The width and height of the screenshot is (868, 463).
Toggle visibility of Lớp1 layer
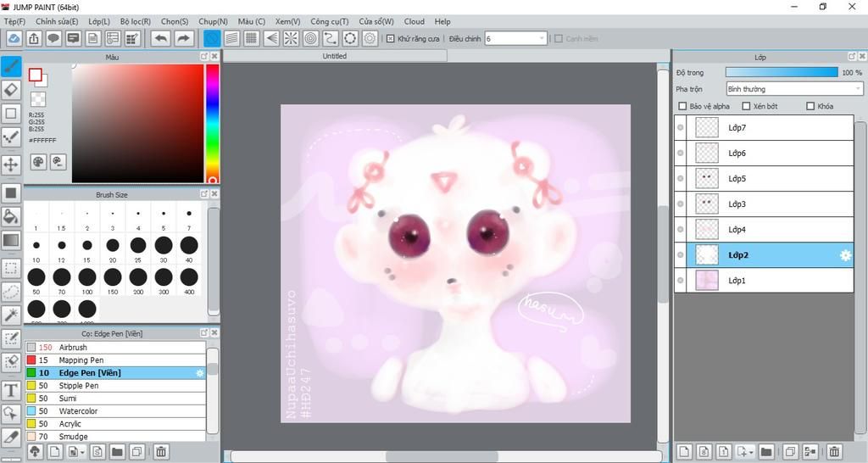[681, 280]
